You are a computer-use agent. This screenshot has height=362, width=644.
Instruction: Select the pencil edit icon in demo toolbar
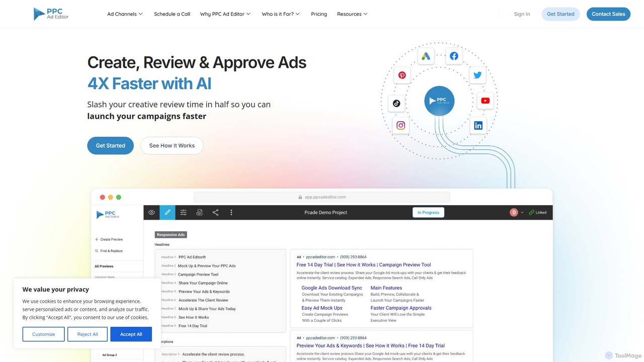[168, 213]
